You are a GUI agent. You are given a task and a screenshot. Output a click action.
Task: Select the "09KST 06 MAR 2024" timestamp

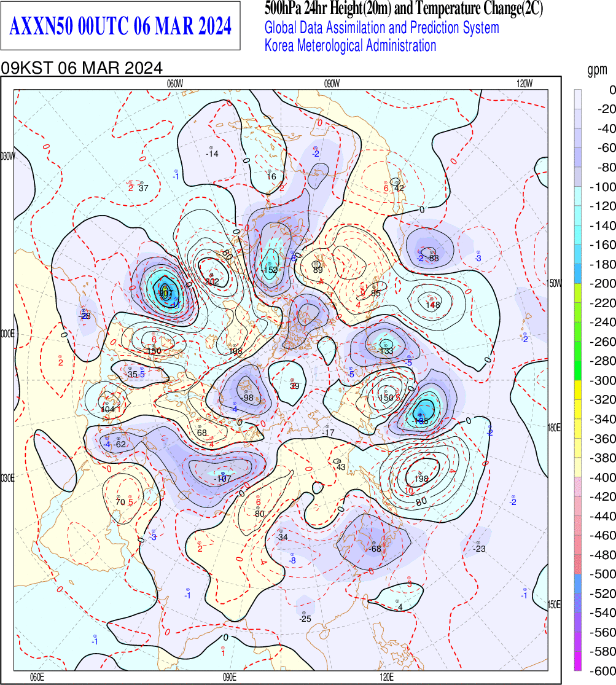pos(82,68)
